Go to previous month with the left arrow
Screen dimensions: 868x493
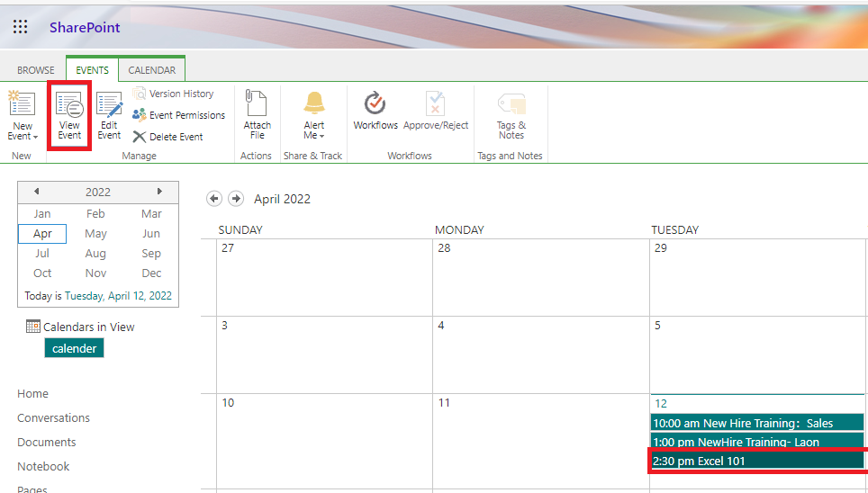click(x=214, y=199)
